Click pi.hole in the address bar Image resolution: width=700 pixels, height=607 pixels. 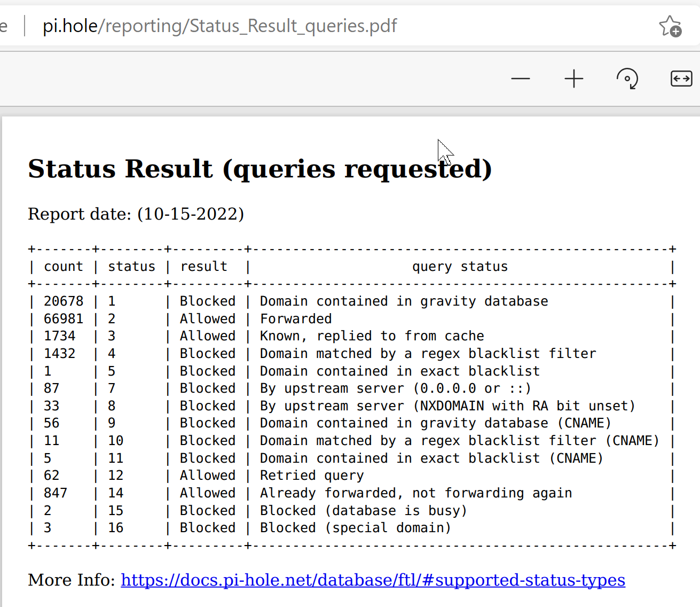(x=68, y=26)
